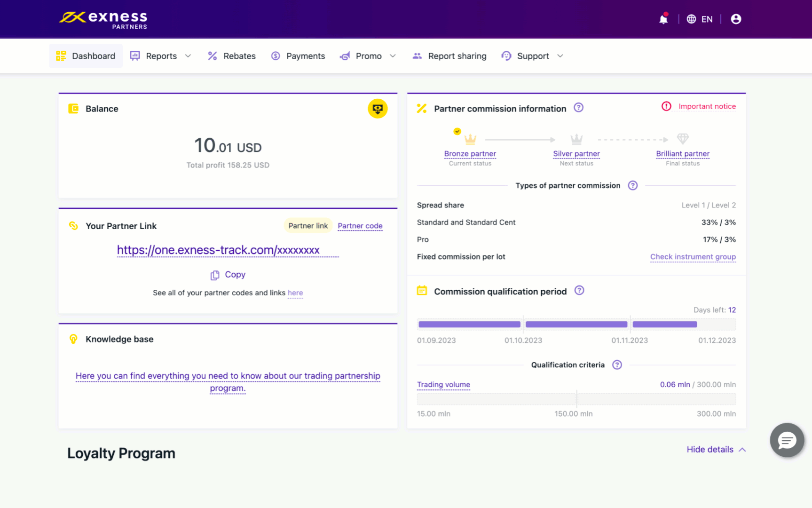Click the Brilliant partner diamond icon
The image size is (812, 508).
point(683,139)
